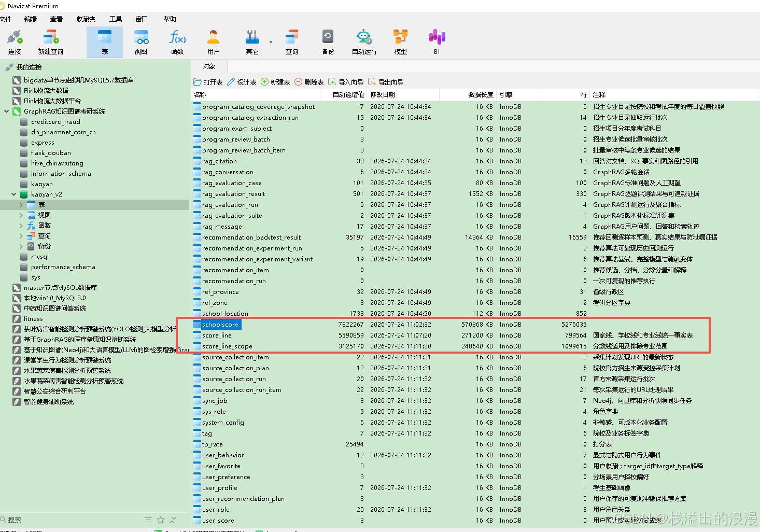The width and height of the screenshot is (760, 532).
Task: Open the 编辑 menu
Action: [x=31, y=19]
